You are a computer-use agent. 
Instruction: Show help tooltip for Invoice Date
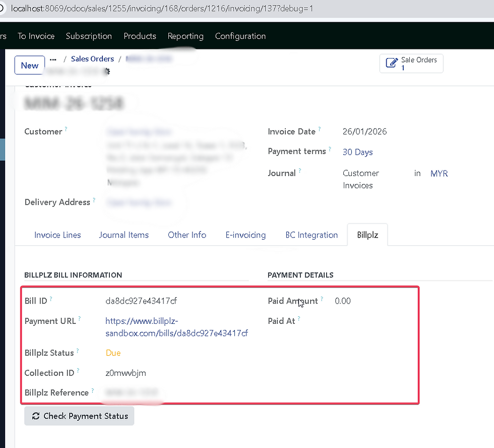320,129
